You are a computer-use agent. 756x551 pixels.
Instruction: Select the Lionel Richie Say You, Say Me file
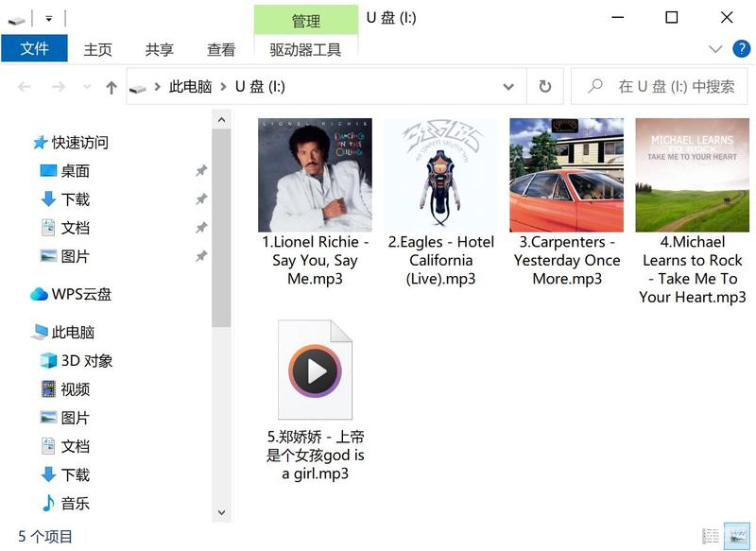click(x=316, y=202)
